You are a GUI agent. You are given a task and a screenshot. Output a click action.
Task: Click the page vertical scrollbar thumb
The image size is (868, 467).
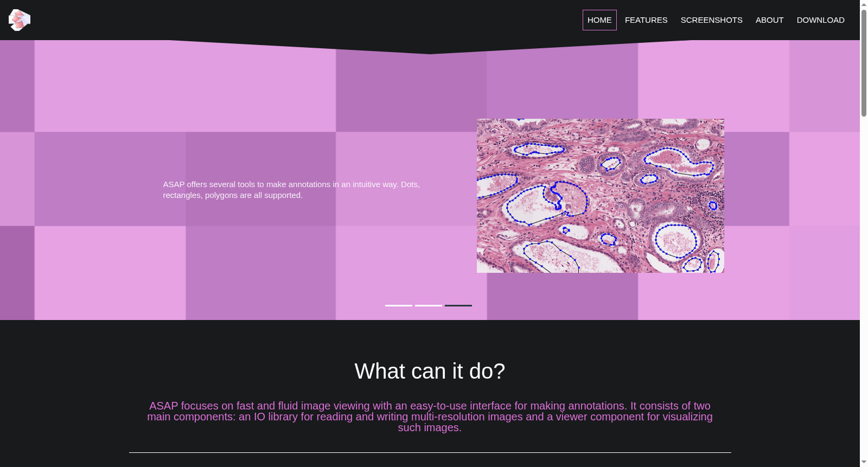864,62
